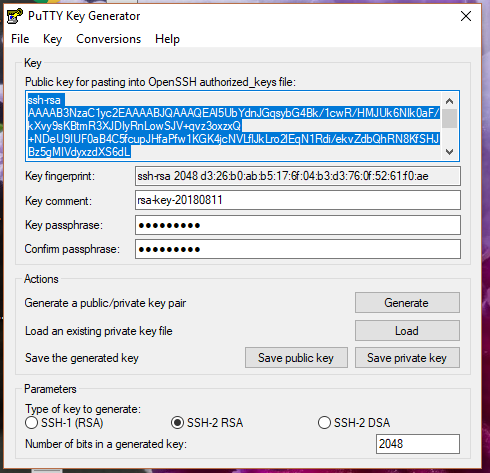
Task: Click into the Key comment field
Action: pos(298,200)
